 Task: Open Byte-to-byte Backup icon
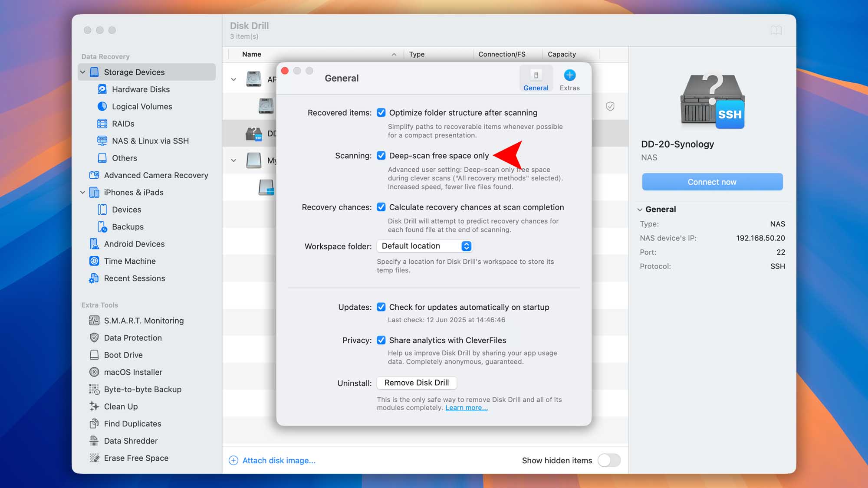click(94, 390)
